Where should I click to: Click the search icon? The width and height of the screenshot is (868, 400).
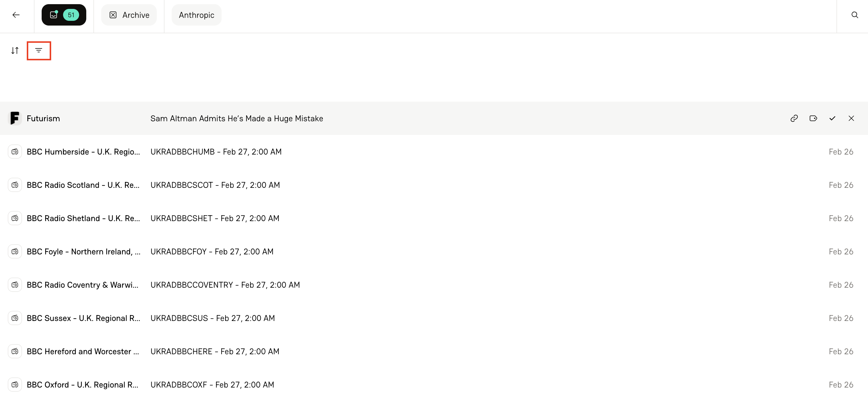(x=855, y=15)
